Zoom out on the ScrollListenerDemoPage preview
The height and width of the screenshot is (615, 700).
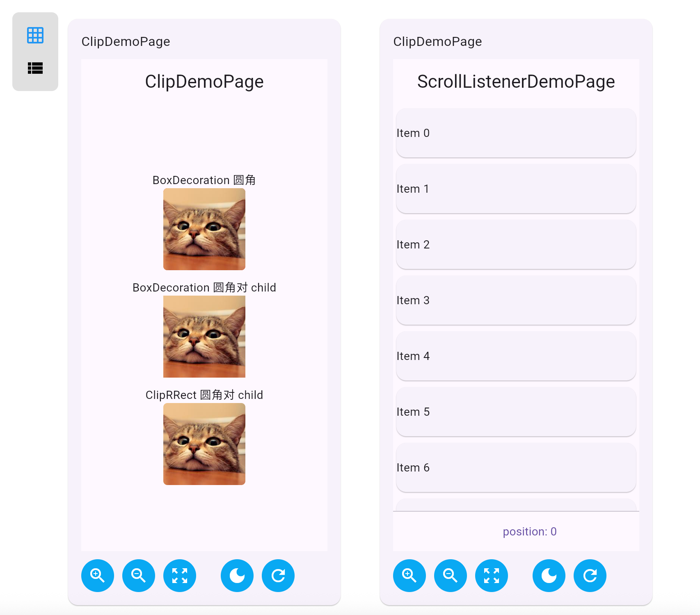(x=451, y=576)
